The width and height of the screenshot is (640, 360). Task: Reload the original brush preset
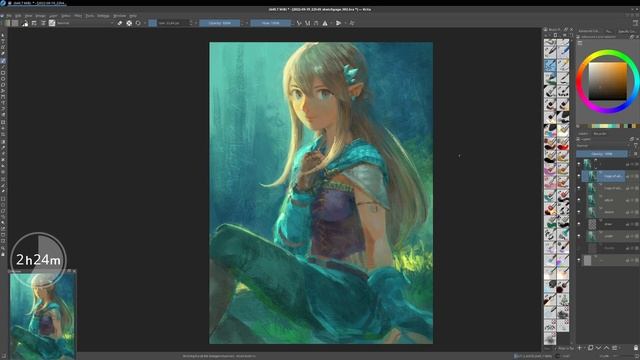[x=138, y=23]
